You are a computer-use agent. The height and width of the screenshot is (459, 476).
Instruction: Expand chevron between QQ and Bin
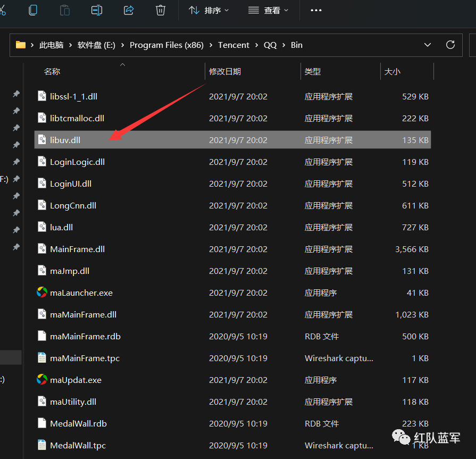(284, 45)
